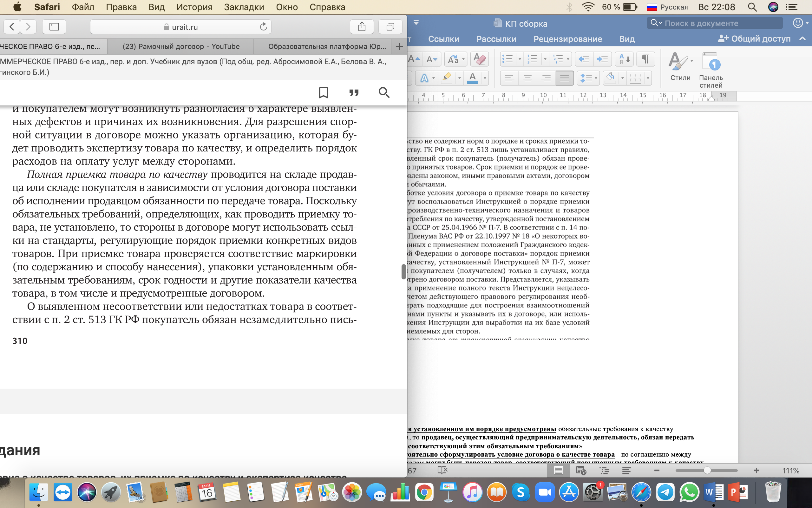
Task: Decrease font size in Word ribbon
Action: point(431,59)
